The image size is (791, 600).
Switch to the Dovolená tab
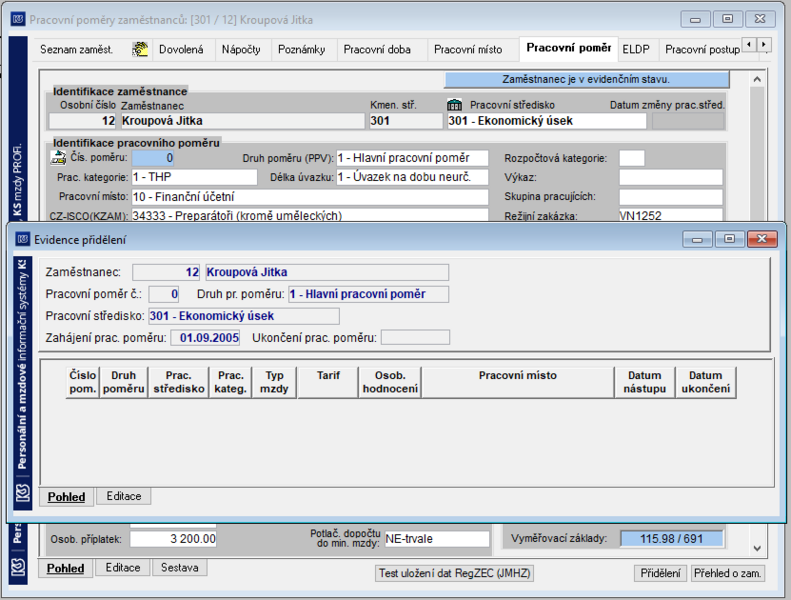181,49
